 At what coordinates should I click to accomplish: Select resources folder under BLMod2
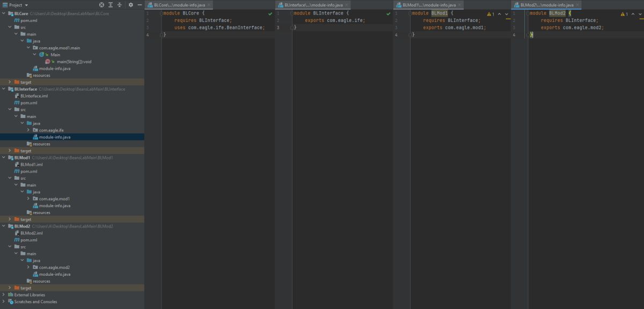(41, 281)
